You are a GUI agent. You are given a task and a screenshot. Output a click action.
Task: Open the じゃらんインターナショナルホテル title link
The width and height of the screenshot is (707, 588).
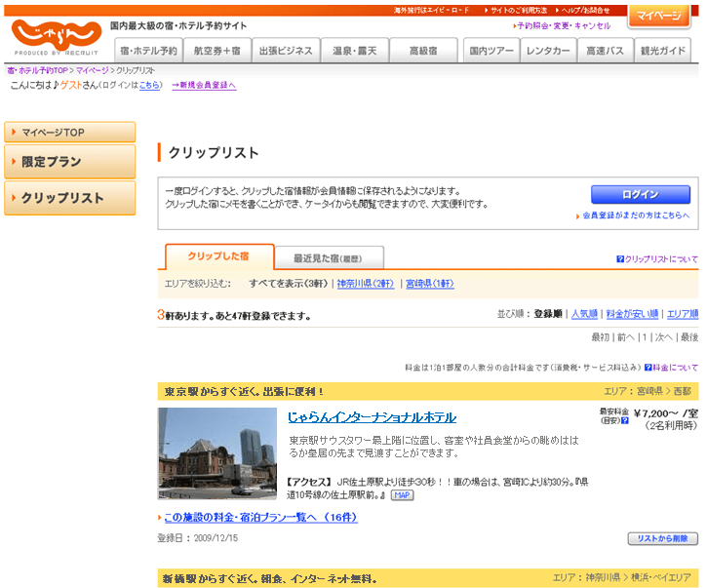click(x=372, y=417)
